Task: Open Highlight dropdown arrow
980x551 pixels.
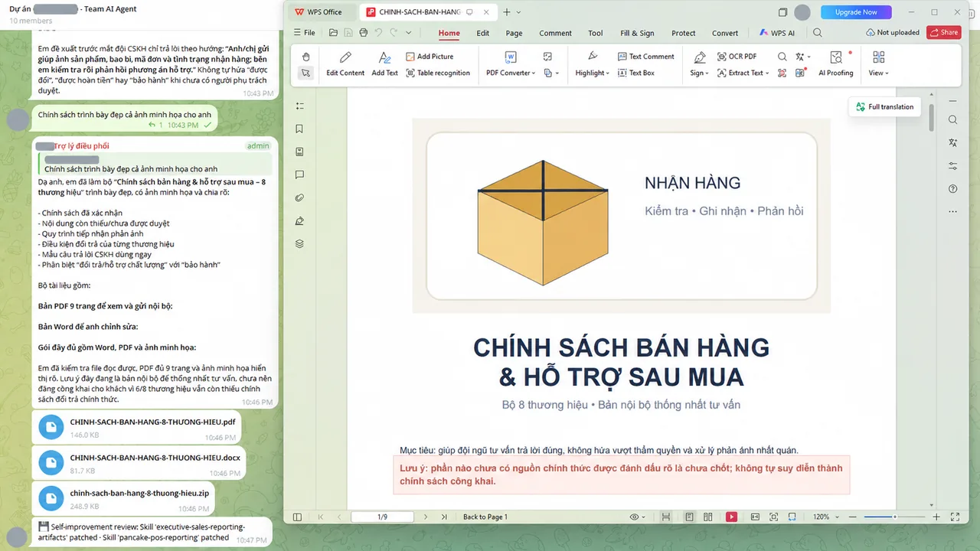Action: click(x=607, y=73)
